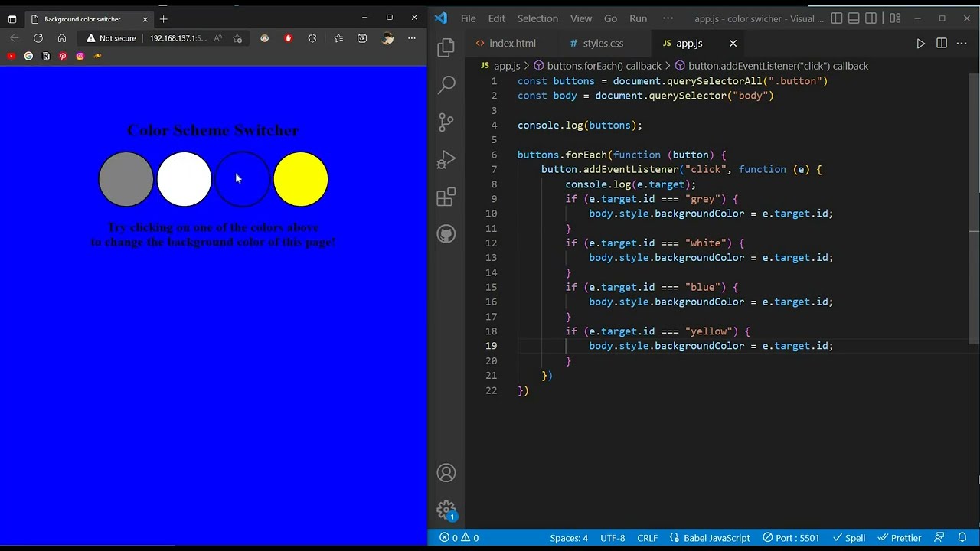Open the Selection menu
Viewport: 980px width, 551px height.
(x=537, y=18)
